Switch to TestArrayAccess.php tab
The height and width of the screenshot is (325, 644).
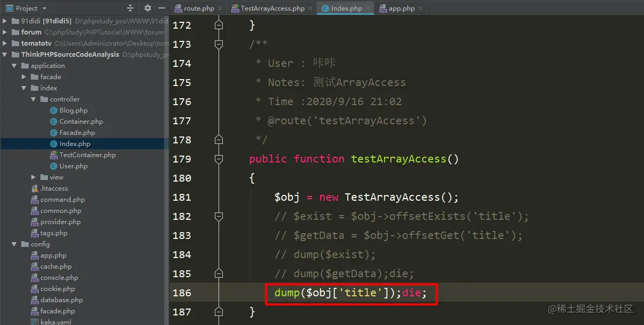(x=272, y=8)
